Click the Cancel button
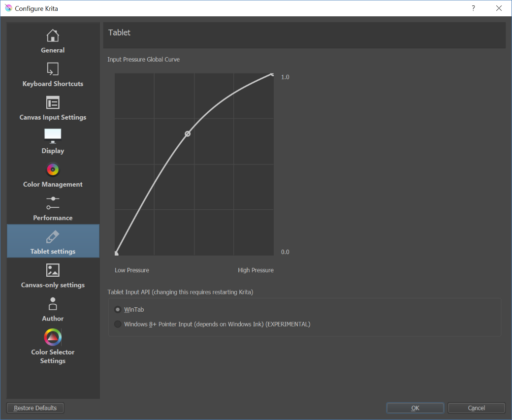This screenshot has height=420, width=512. [x=477, y=408]
